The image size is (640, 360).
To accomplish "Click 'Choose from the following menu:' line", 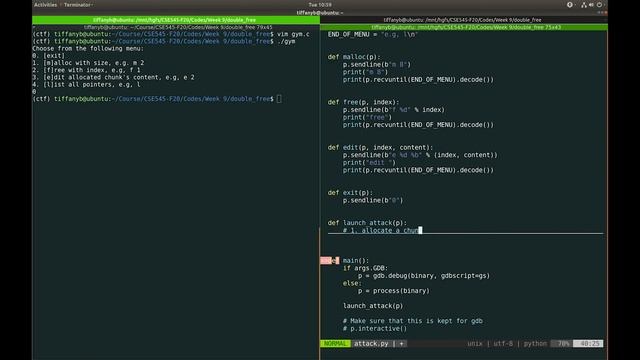I will 88,49.
